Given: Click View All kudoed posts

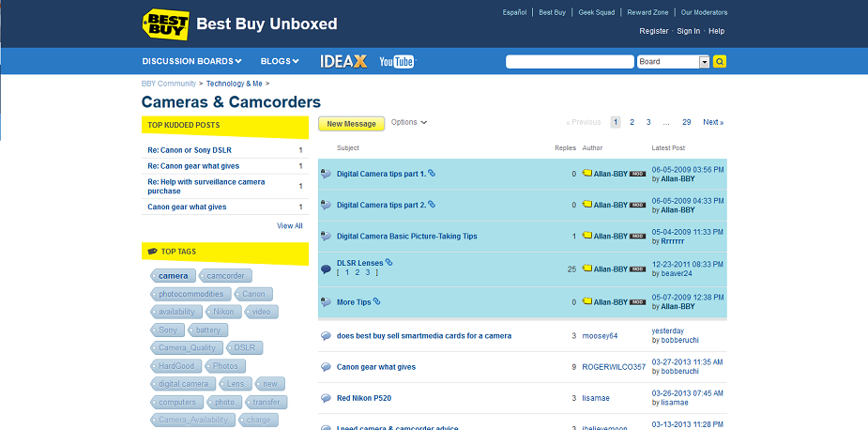Looking at the screenshot, I should 290,226.
